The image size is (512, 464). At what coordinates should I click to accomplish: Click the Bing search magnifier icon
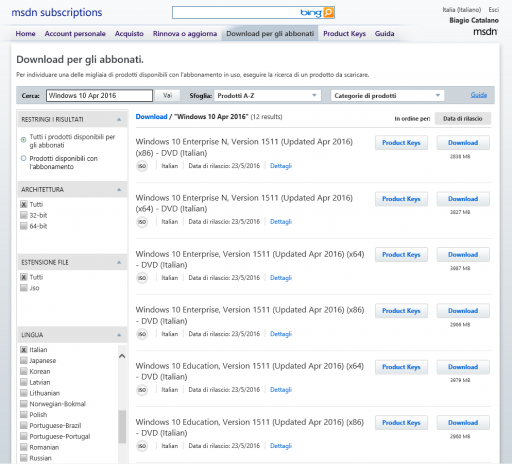pos(328,13)
